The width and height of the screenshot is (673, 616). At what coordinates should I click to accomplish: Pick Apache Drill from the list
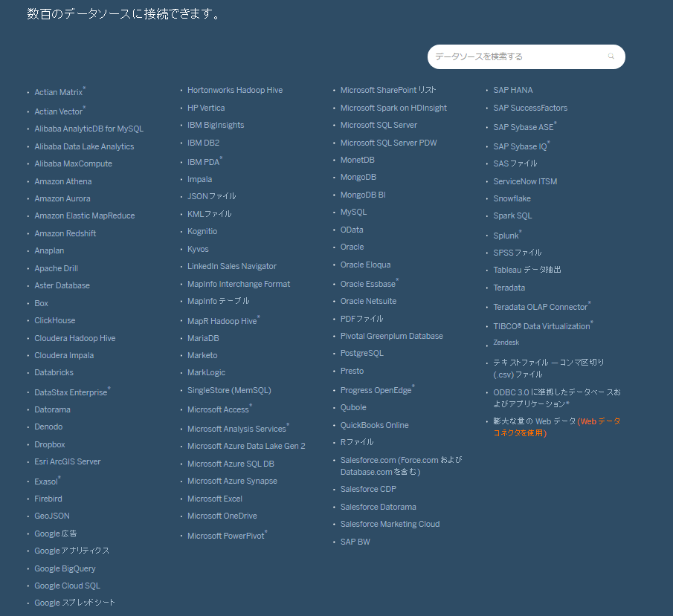pyautogui.click(x=57, y=268)
